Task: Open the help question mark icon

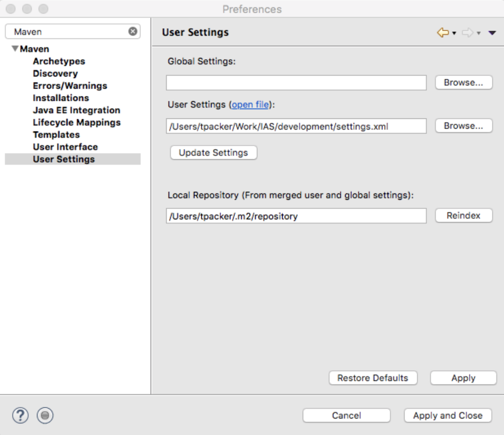Action: [x=20, y=416]
